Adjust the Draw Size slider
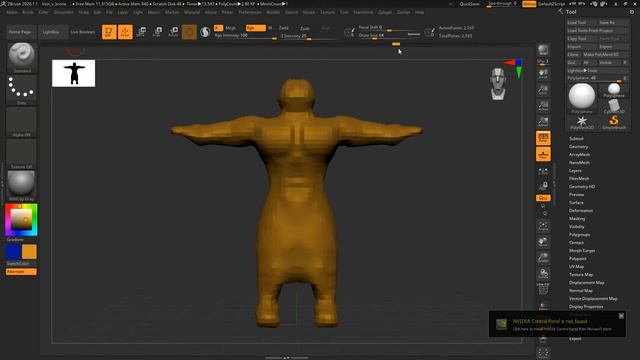The image size is (640, 360). [x=389, y=36]
